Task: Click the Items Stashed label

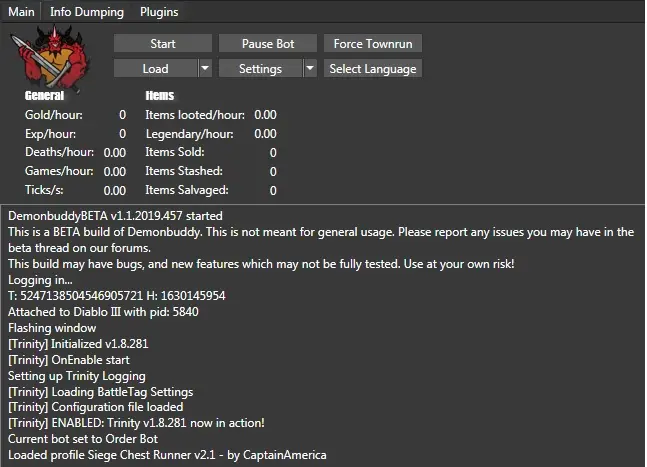Action: pyautogui.click(x=184, y=171)
